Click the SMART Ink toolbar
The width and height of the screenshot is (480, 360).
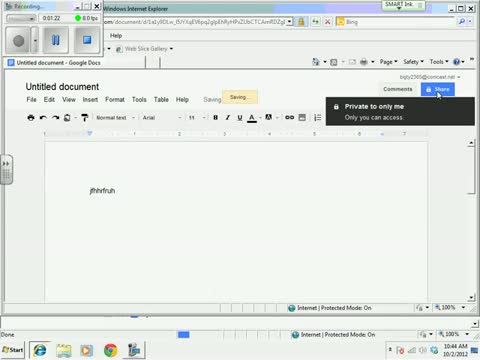[403, 5]
